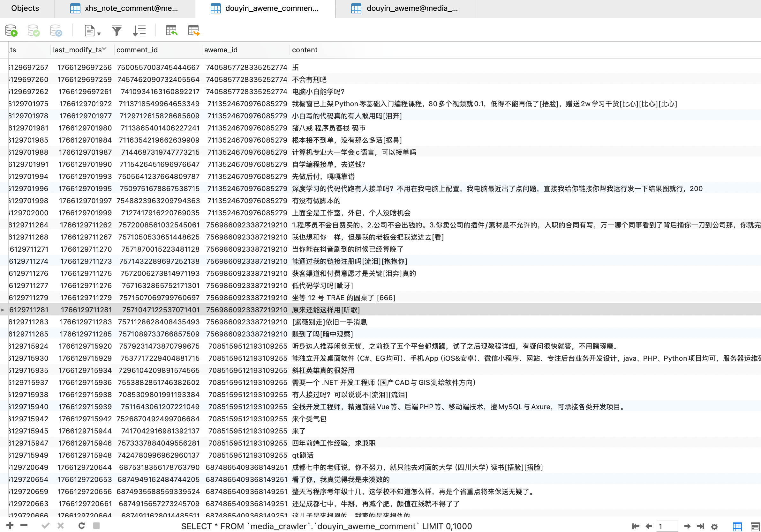
Task: Click the Export table icon
Action: pyautogui.click(x=193, y=31)
